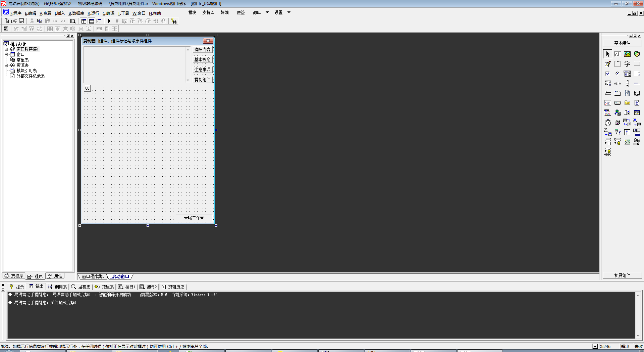Image resolution: width=644 pixels, height=352 pixels.
Task: Click the binoculars help search icon
Action: coord(174,21)
